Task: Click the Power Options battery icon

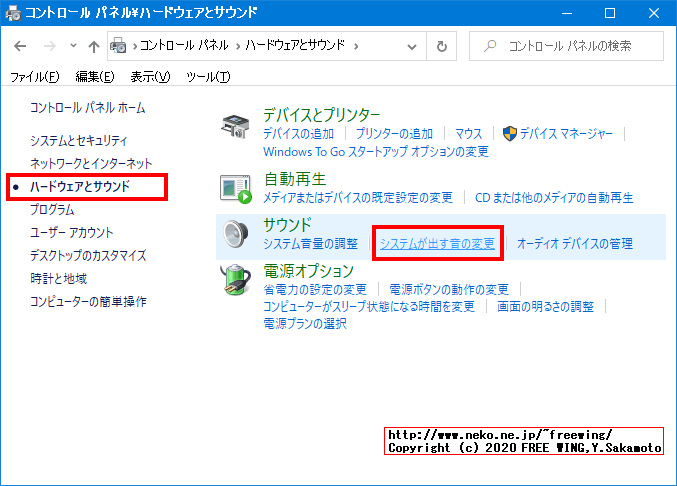Action: pos(236,280)
